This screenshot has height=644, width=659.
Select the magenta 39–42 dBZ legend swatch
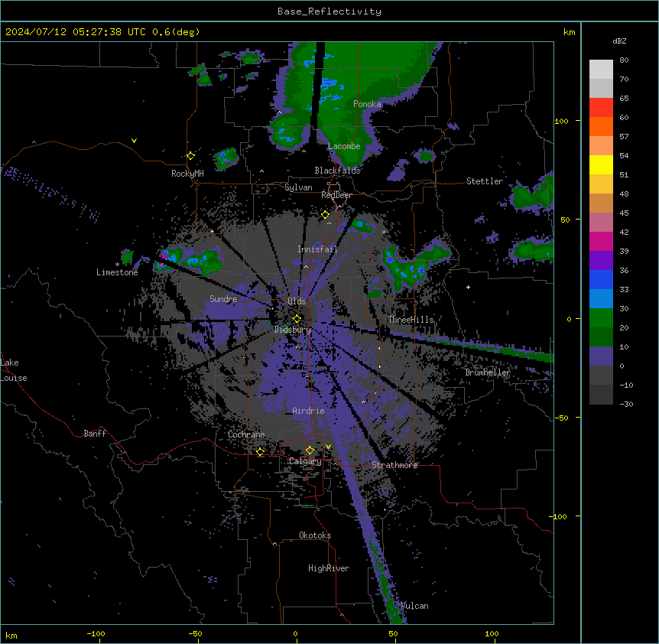601,241
